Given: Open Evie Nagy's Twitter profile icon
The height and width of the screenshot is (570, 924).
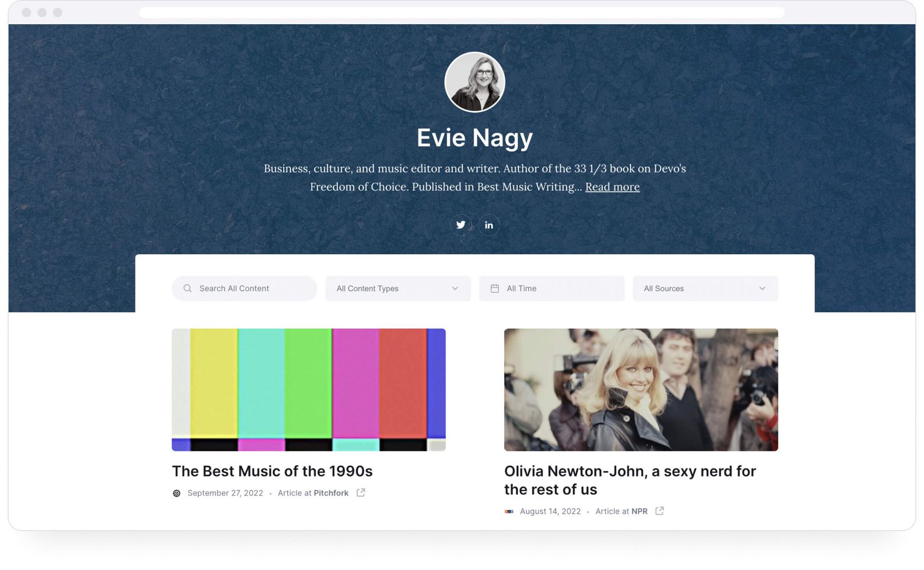Looking at the screenshot, I should click(x=460, y=225).
